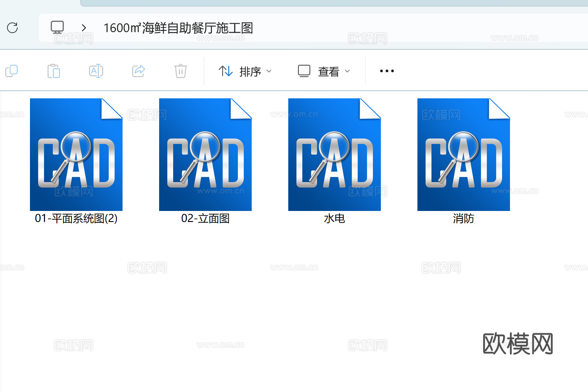Image resolution: width=588 pixels, height=392 pixels.
Task: Select the 水电 CAD file icon
Action: (335, 155)
